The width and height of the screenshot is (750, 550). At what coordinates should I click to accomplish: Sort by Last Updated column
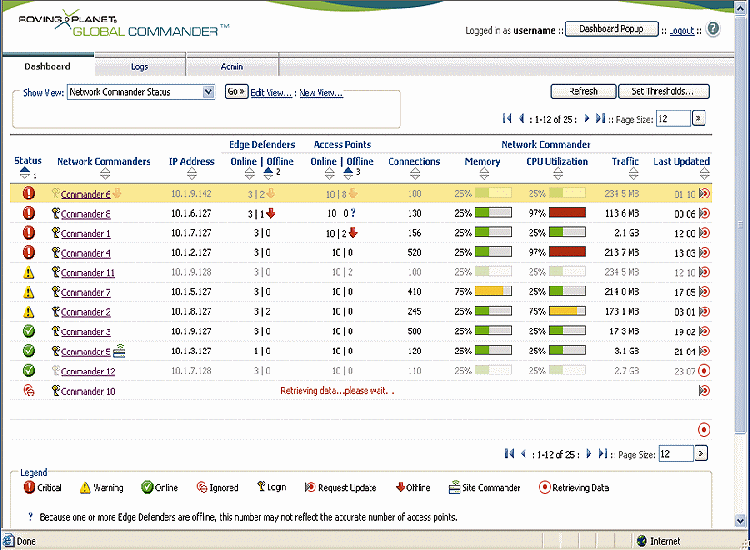[704, 174]
